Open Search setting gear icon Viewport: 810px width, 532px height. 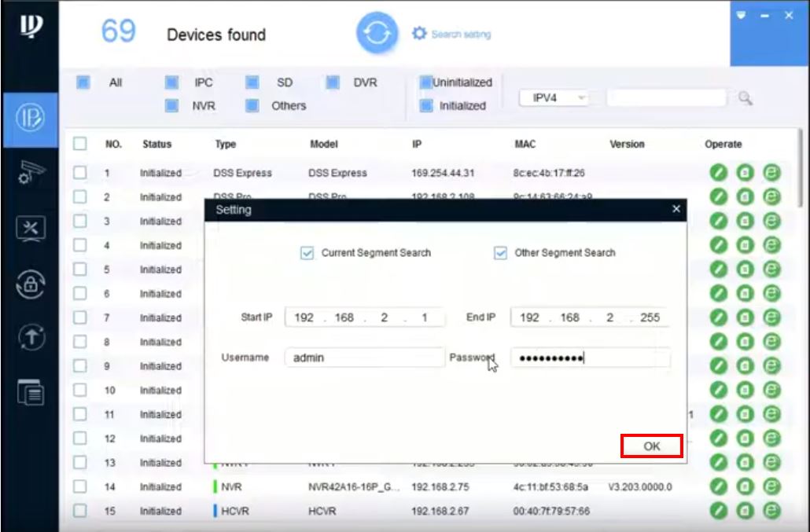coord(420,34)
